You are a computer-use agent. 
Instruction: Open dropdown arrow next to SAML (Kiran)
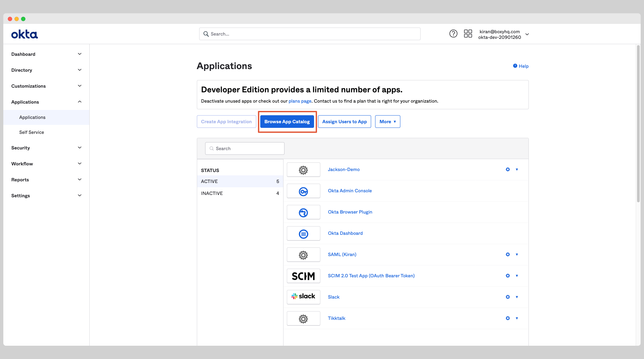click(x=517, y=254)
